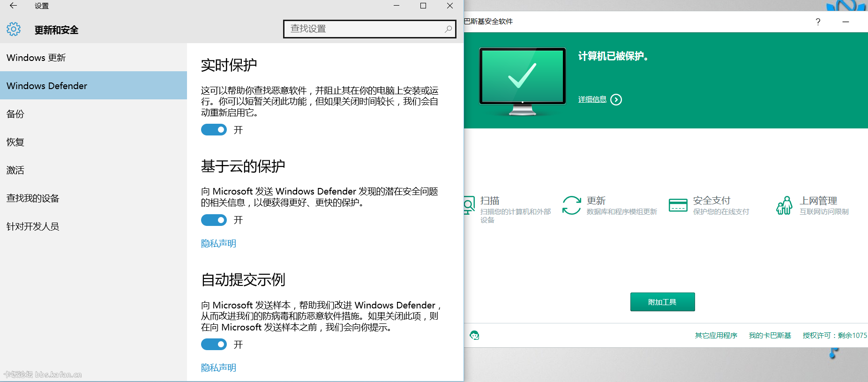This screenshot has height=382, width=868.
Task: Minimize the Kaspersky window
Action: pyautogui.click(x=846, y=22)
